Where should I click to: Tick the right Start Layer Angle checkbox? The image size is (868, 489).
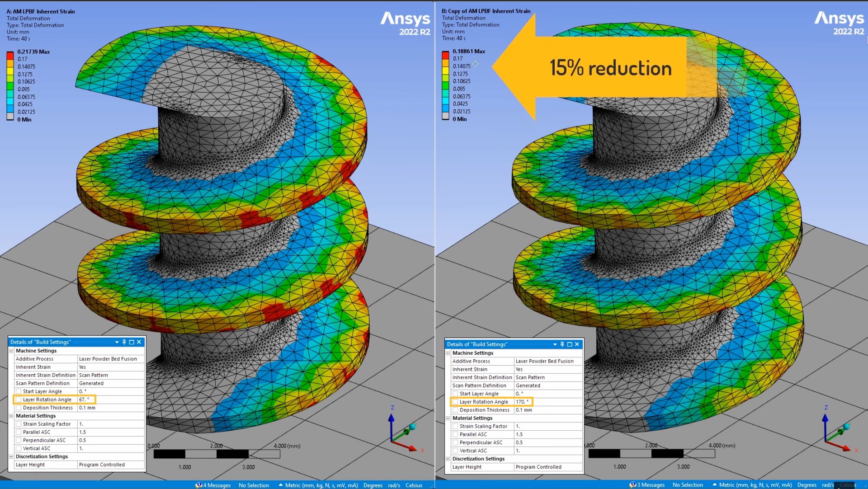click(455, 394)
